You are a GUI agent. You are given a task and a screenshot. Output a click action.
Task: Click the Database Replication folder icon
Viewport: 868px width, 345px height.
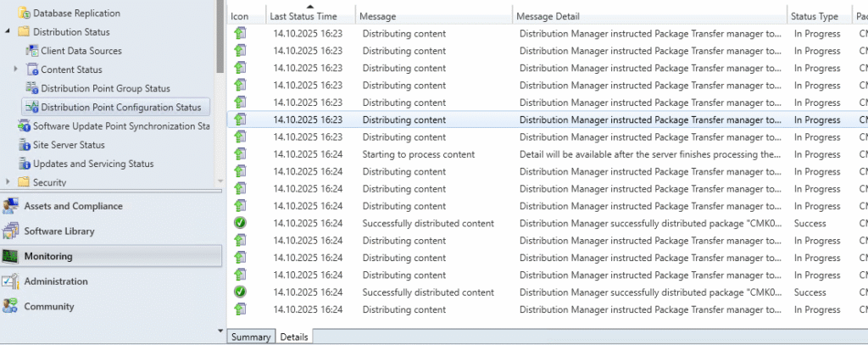coord(24,14)
